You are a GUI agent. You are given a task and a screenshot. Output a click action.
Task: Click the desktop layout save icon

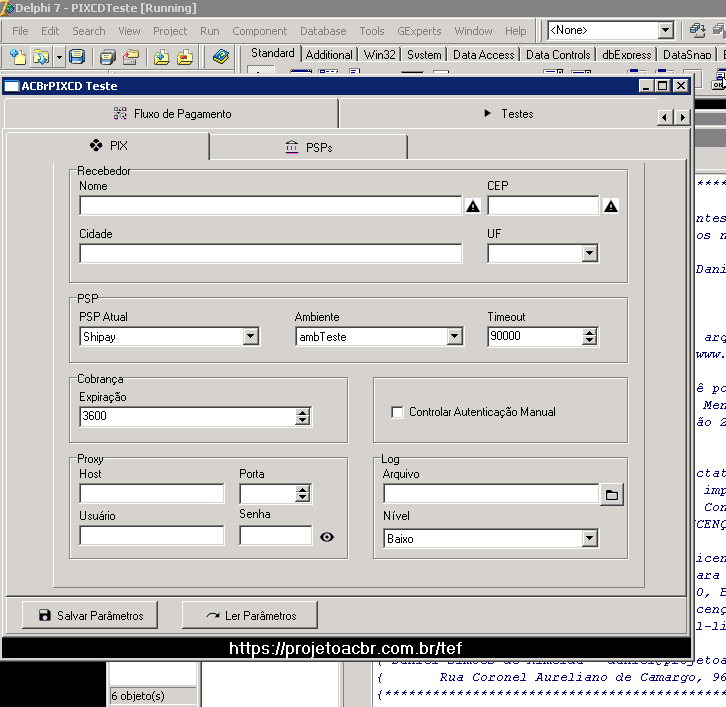point(697,31)
